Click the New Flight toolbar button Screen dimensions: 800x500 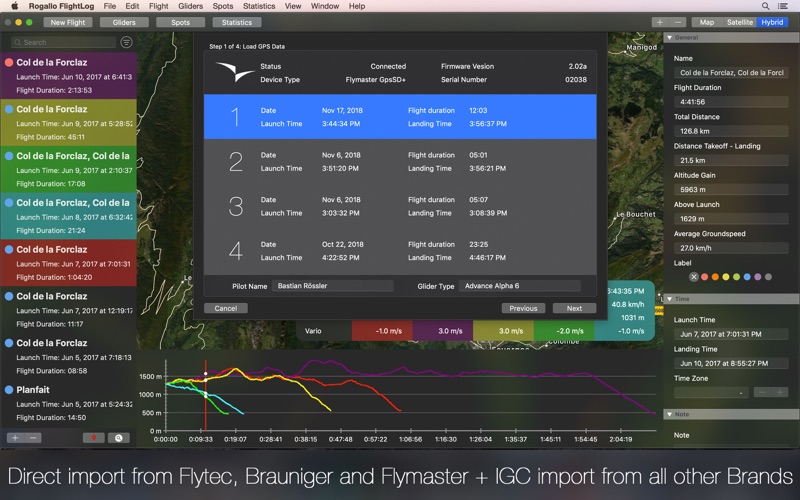point(68,22)
